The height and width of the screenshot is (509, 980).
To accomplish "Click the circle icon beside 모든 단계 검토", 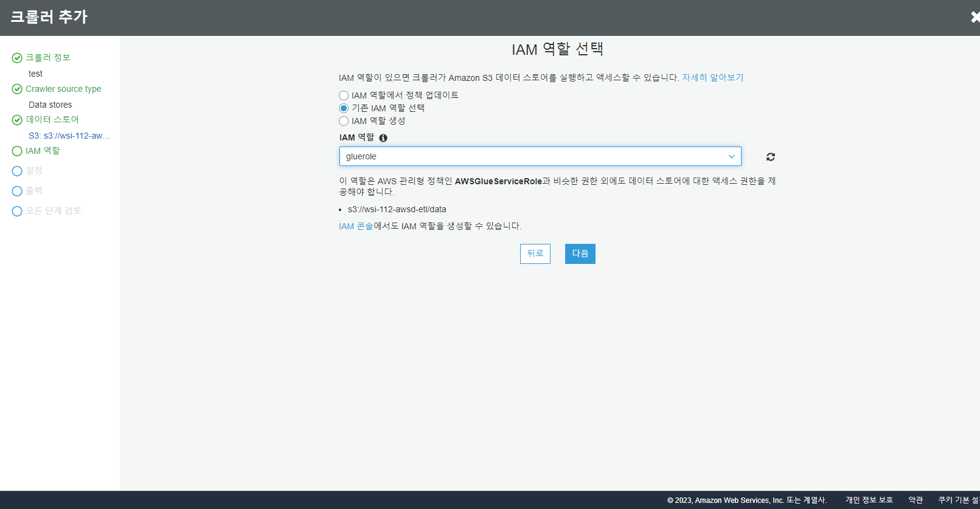I will (x=17, y=211).
